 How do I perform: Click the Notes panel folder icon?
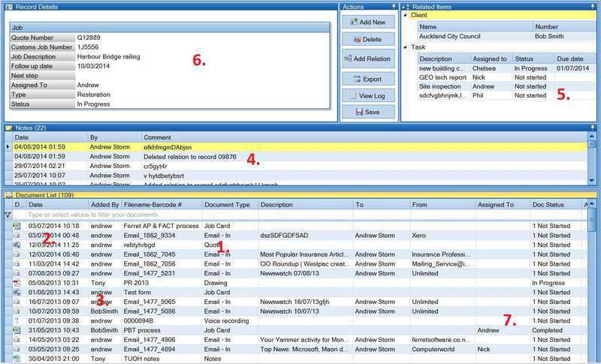[8, 128]
